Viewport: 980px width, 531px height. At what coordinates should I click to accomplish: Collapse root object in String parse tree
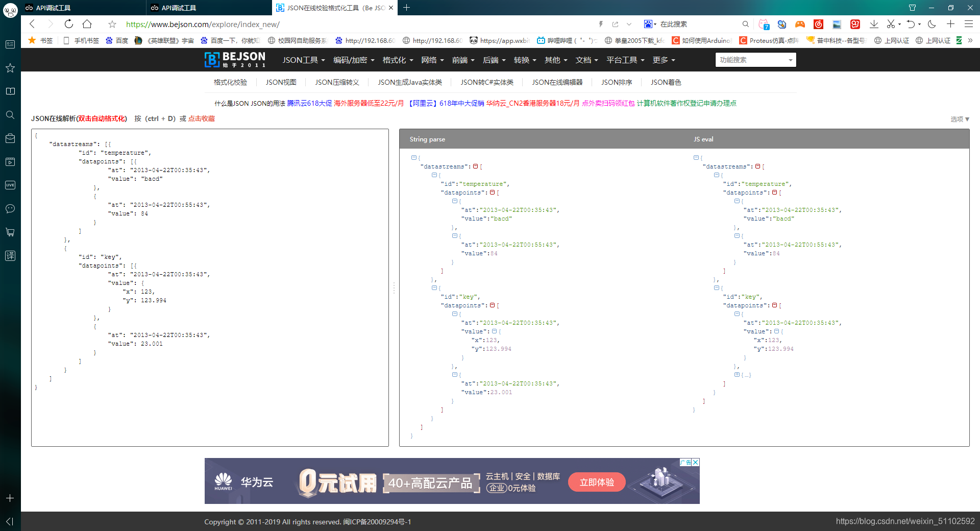coord(414,158)
